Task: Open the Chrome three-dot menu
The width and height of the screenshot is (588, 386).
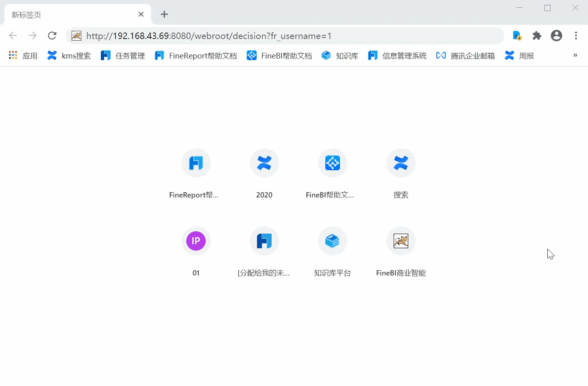Action: tap(576, 36)
